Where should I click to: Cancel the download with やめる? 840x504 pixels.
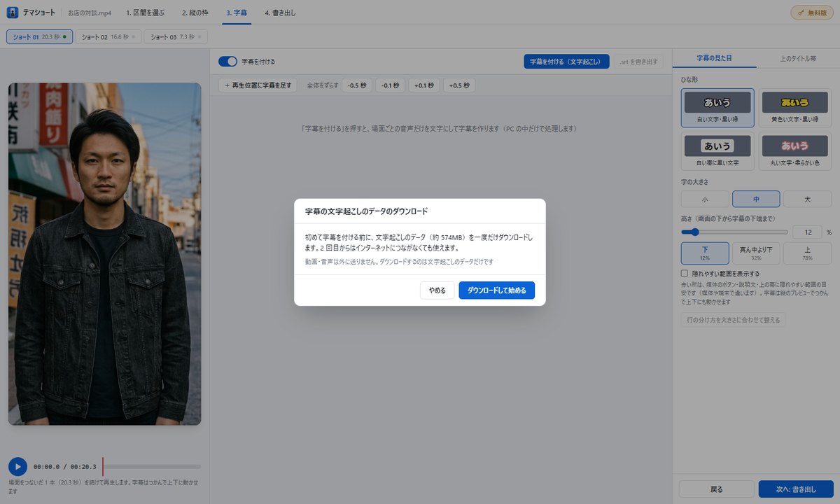(437, 290)
